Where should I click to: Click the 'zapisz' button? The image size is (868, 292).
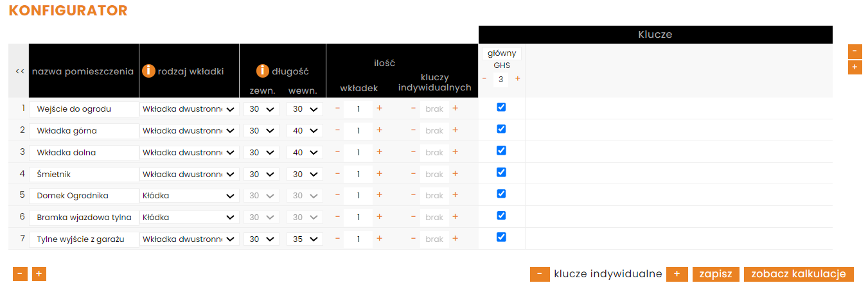pyautogui.click(x=716, y=274)
